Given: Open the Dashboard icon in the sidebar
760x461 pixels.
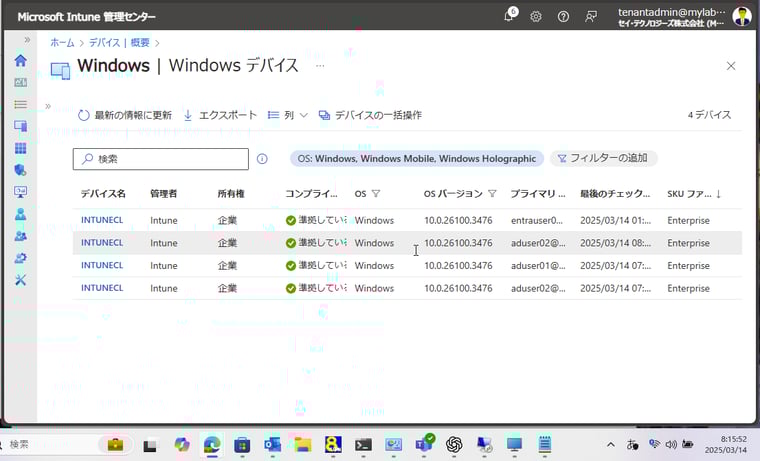Looking at the screenshot, I should coord(20,82).
